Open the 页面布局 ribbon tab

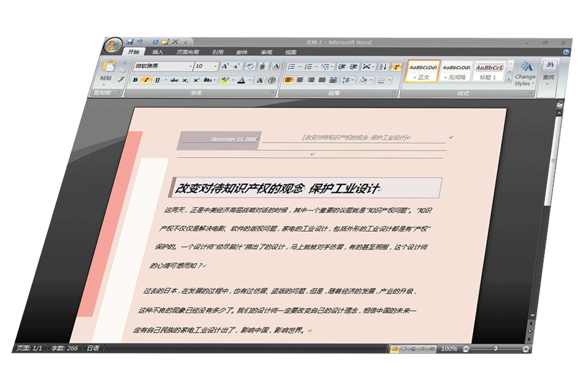point(187,52)
